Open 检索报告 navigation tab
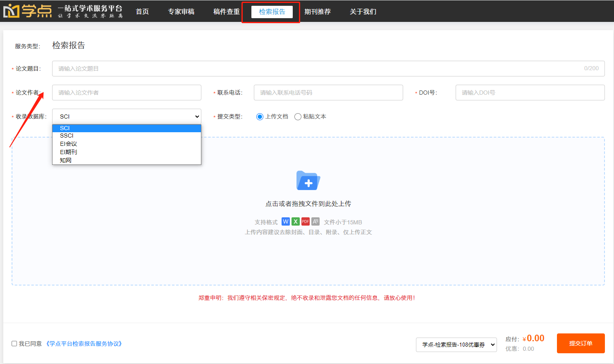 point(272,12)
